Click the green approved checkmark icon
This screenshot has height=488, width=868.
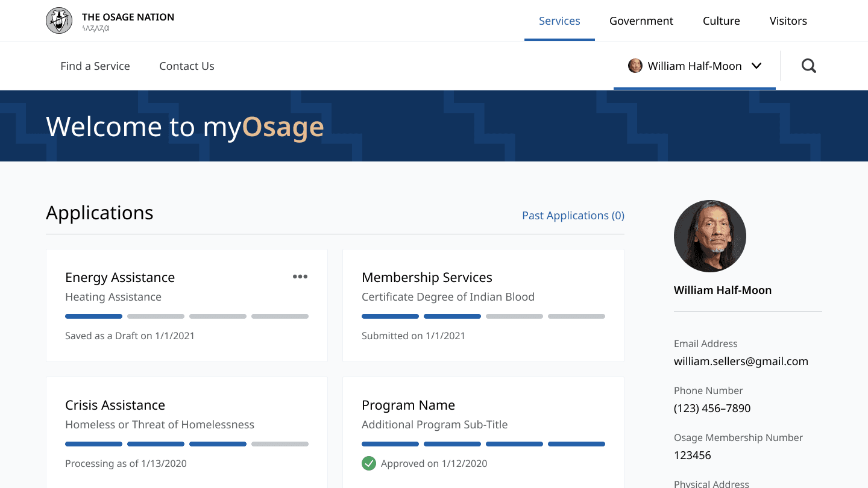point(368,463)
